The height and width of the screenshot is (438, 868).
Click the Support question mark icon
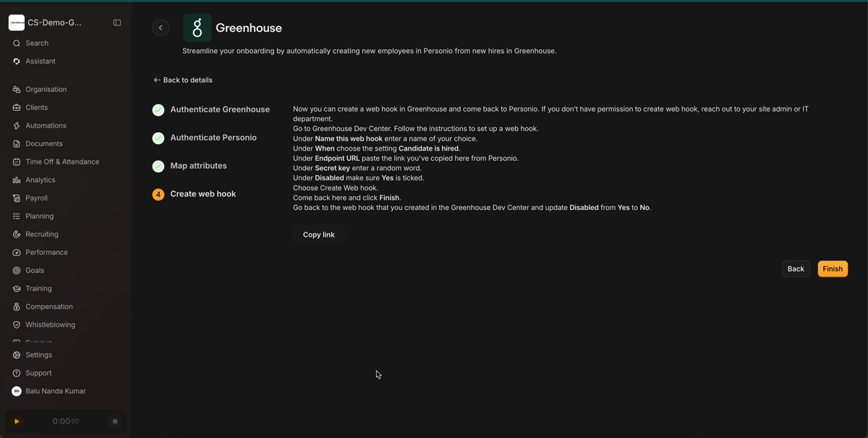click(17, 374)
